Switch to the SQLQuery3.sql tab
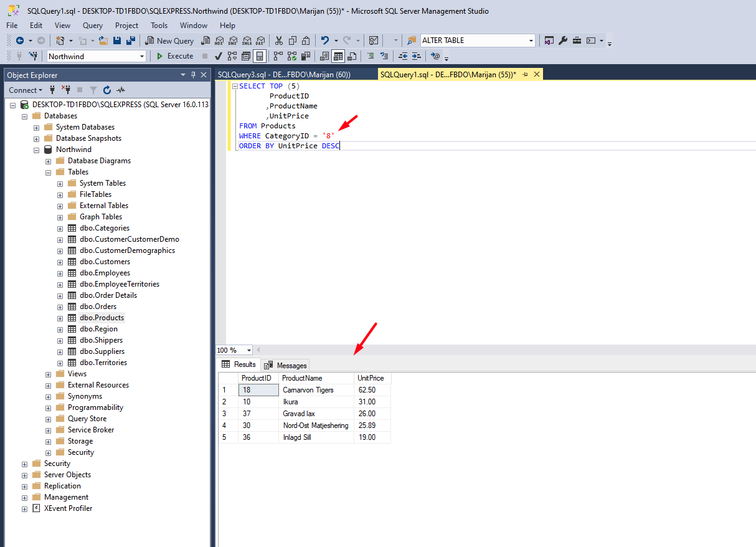The width and height of the screenshot is (756, 547). pos(284,74)
